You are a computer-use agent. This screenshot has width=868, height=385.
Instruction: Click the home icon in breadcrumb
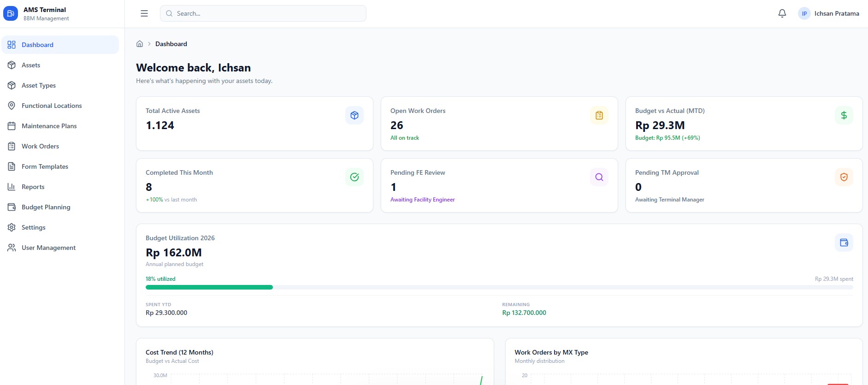(x=140, y=44)
